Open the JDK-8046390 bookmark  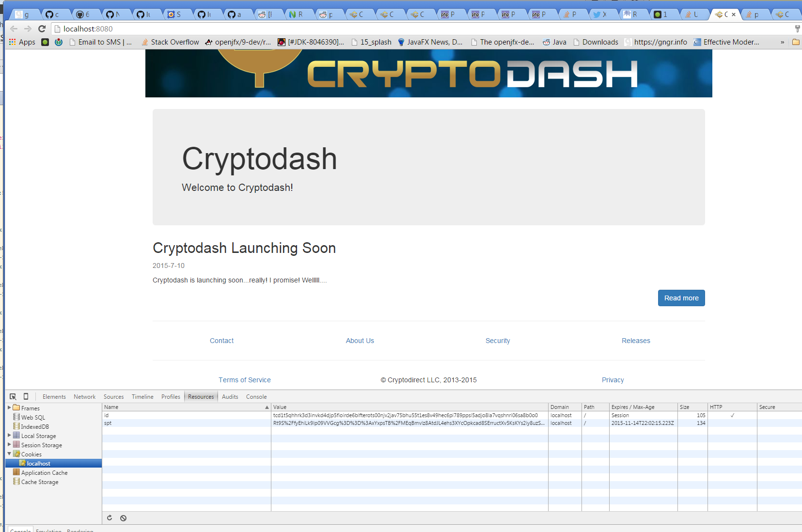(x=311, y=42)
